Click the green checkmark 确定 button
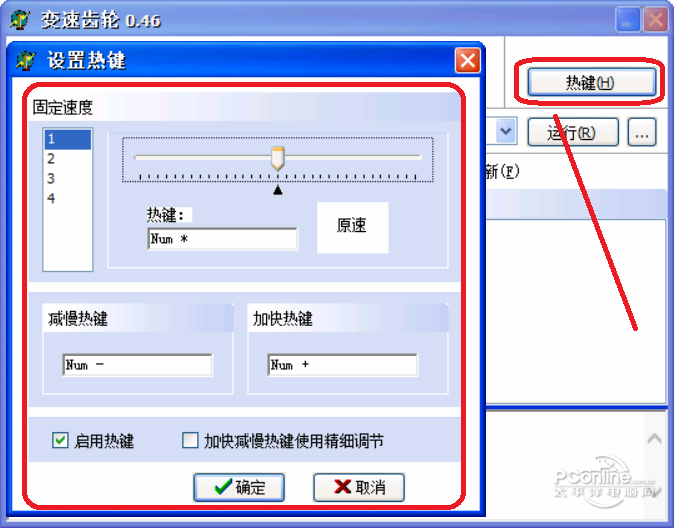The height and width of the screenshot is (528, 674). [x=239, y=487]
